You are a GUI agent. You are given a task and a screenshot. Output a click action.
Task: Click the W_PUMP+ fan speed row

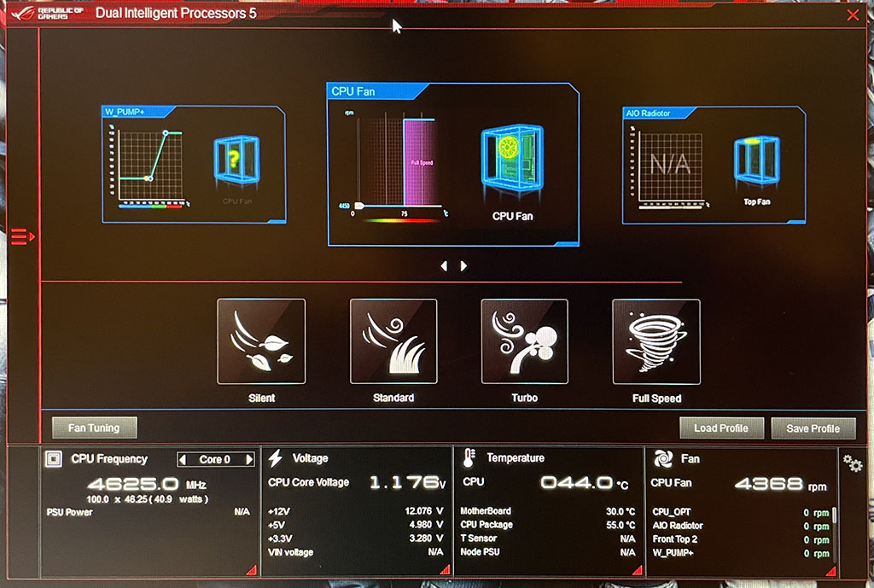pos(741,554)
